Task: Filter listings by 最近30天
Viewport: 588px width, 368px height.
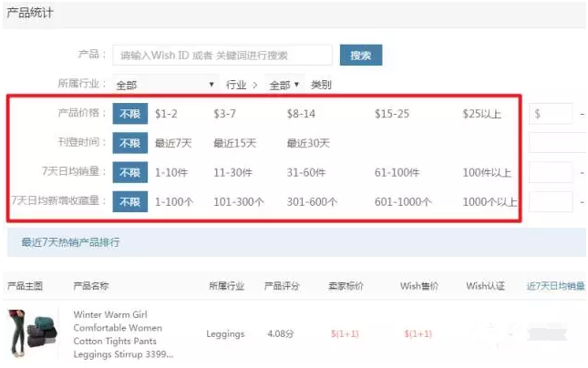Action: tap(308, 143)
